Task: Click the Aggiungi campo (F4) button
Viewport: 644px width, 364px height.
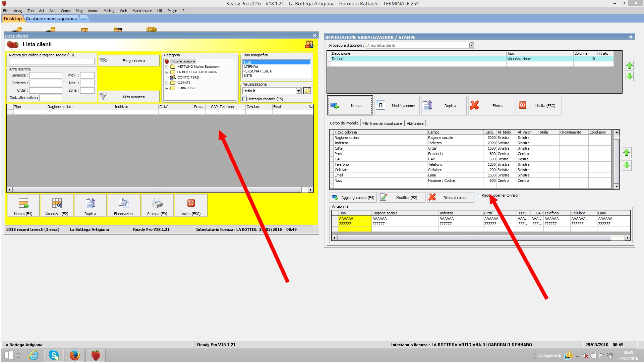Action: pos(353,198)
